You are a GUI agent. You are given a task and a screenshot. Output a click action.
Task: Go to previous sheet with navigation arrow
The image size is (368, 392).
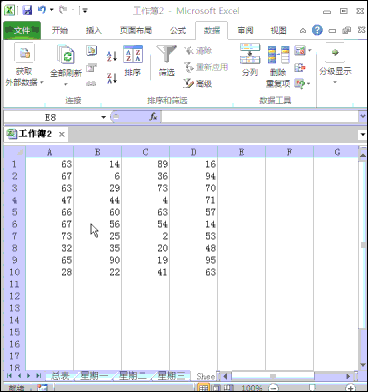click(x=19, y=376)
